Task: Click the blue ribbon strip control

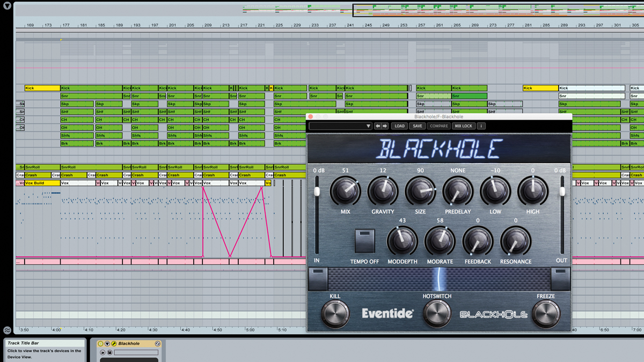Action: (x=439, y=279)
